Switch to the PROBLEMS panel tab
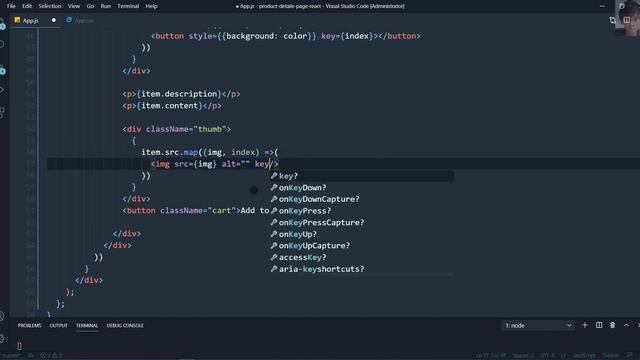Screen dimensions: 640x360 coord(29,326)
